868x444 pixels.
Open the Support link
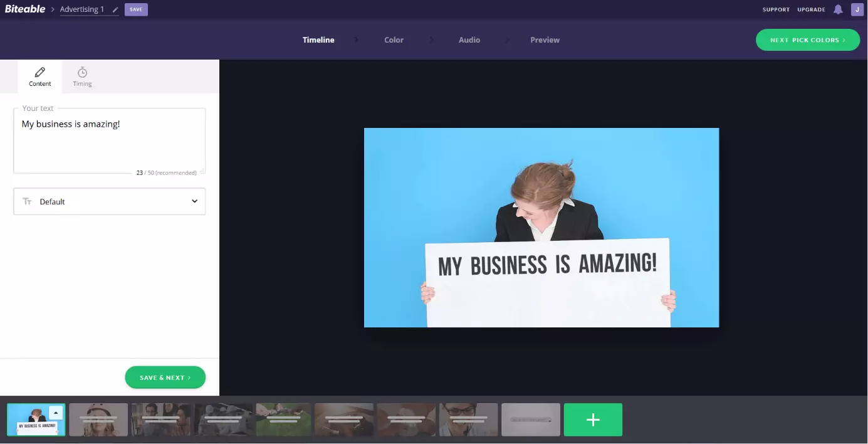(x=776, y=9)
